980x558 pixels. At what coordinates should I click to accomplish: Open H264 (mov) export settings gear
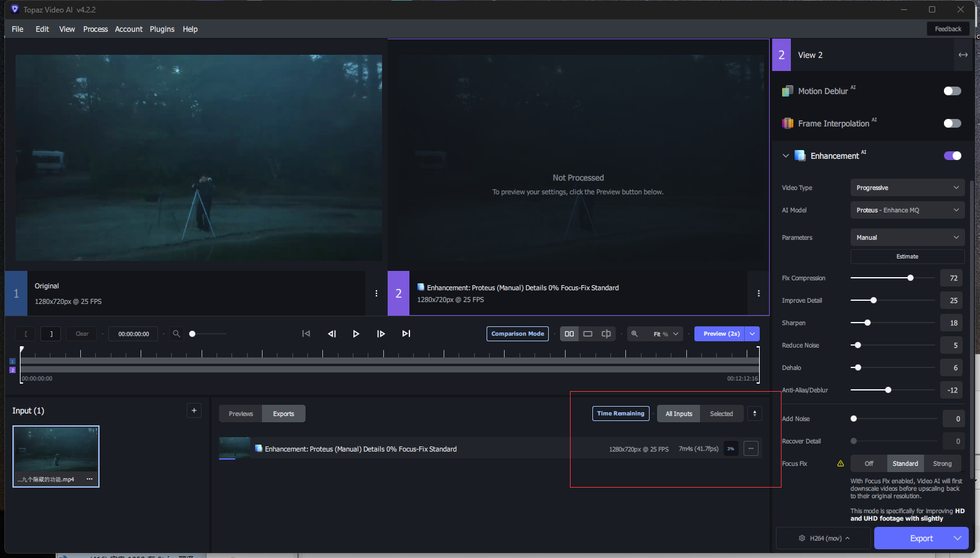coord(802,538)
